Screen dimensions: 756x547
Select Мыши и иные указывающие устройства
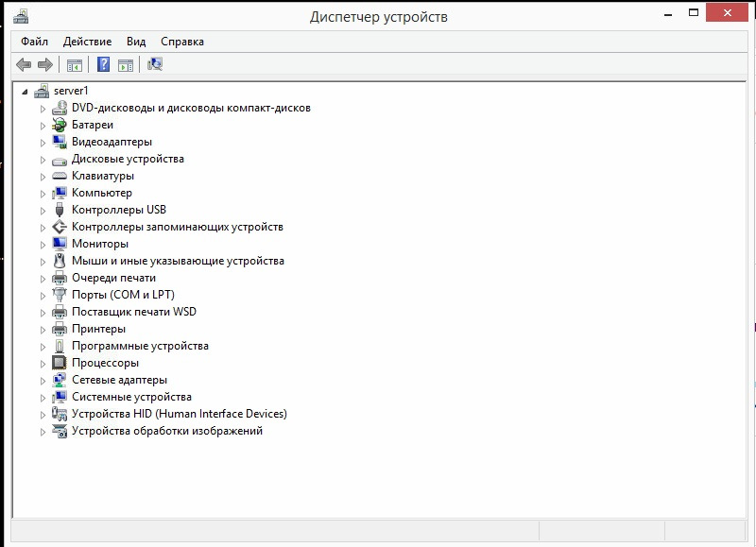pos(178,261)
